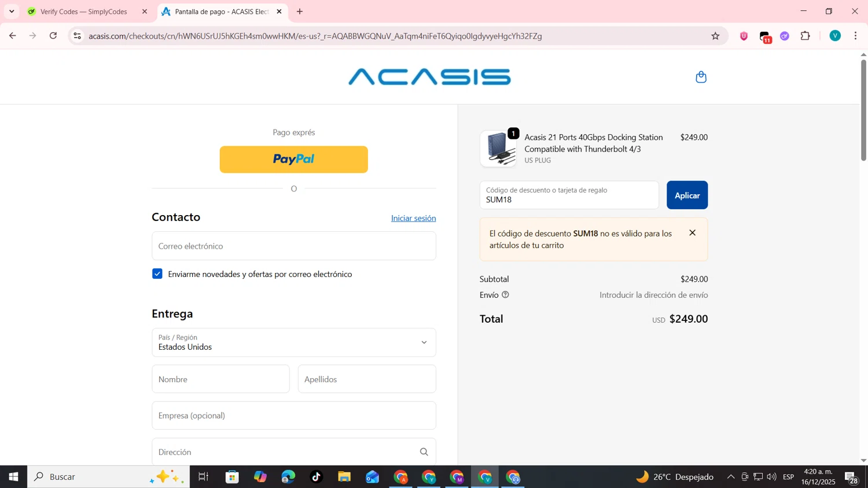The height and width of the screenshot is (488, 868).
Task: Open File Explorer from the taskbar
Action: pos(344,477)
